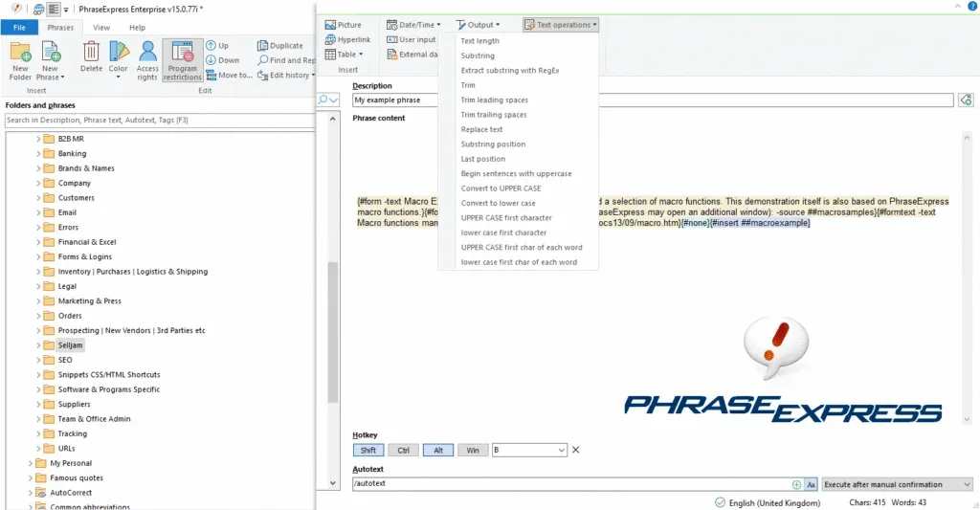Move phrase Up in the list
Image resolution: width=980 pixels, height=510 pixels.
217,46
